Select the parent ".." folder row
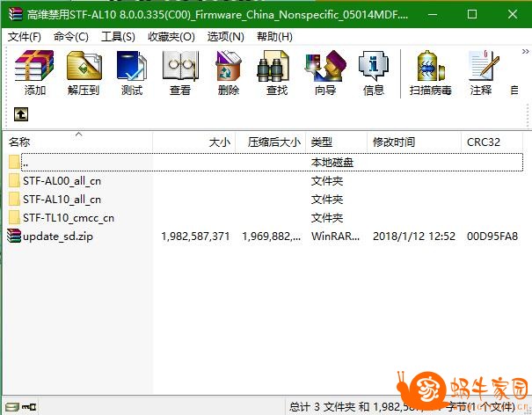Screen dimensions: 532x415 click(x=266, y=163)
